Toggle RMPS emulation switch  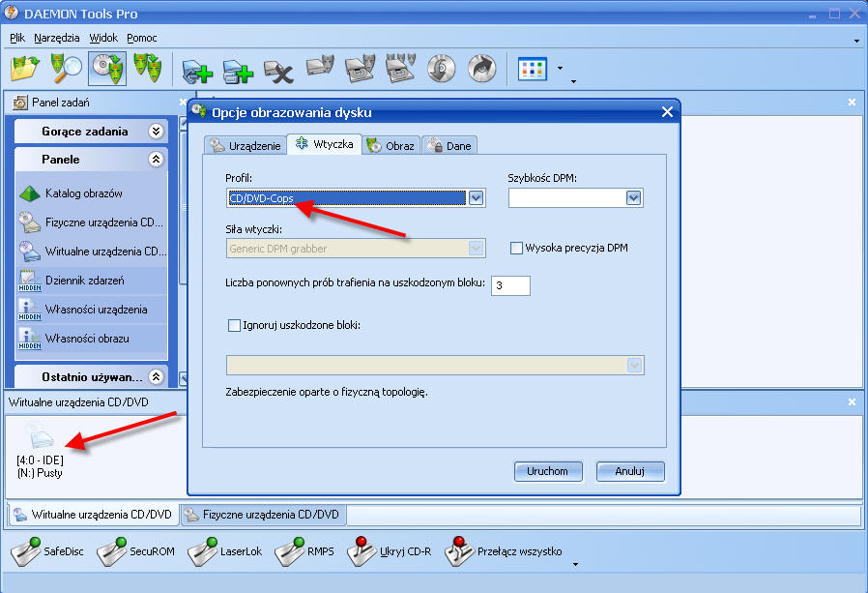[304, 551]
